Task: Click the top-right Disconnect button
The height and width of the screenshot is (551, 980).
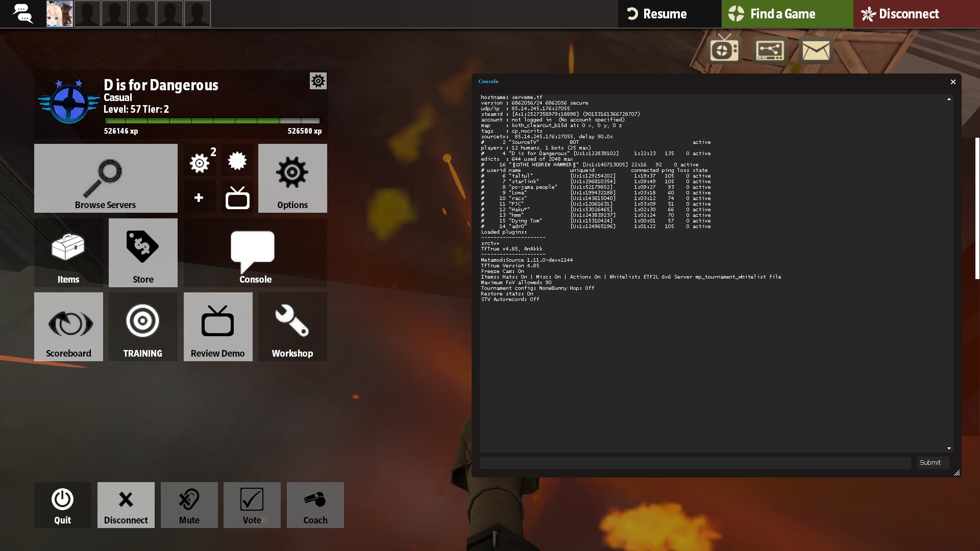Action: (917, 14)
